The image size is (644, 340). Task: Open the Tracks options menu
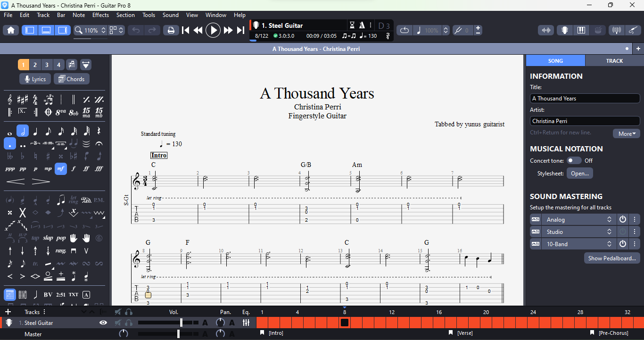(x=44, y=312)
